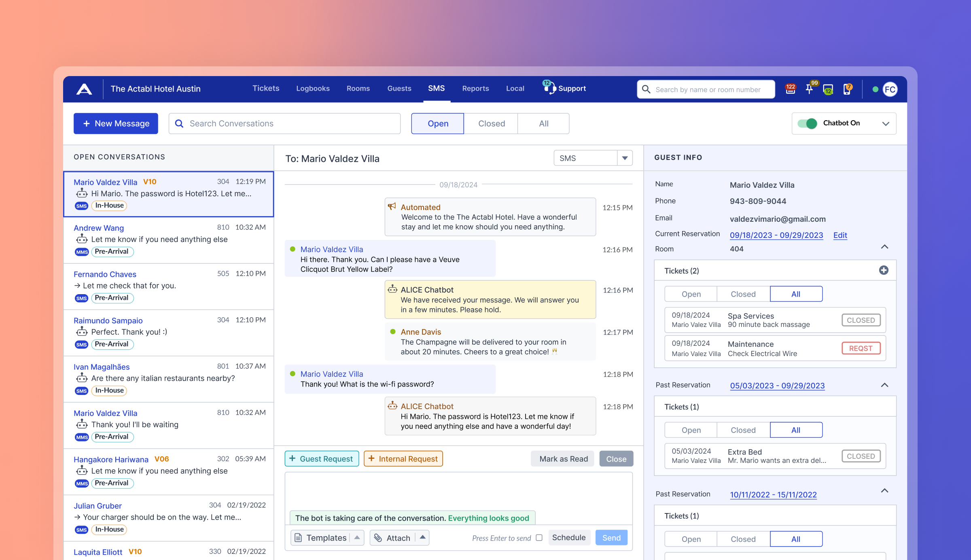Click the Actabl logo icon
Viewport: 971px width, 560px height.
[84, 89]
